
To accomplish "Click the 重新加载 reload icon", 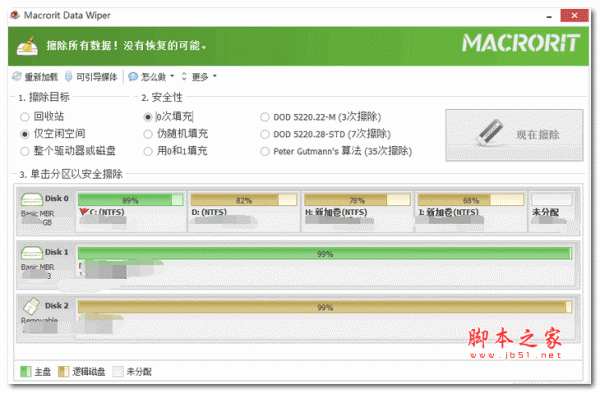I will point(17,76).
